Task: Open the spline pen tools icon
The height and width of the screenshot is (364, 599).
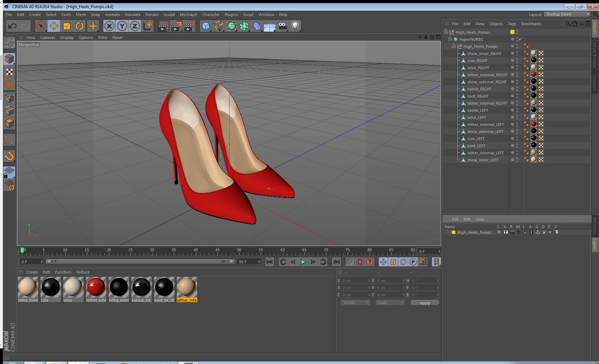Action: point(219,26)
